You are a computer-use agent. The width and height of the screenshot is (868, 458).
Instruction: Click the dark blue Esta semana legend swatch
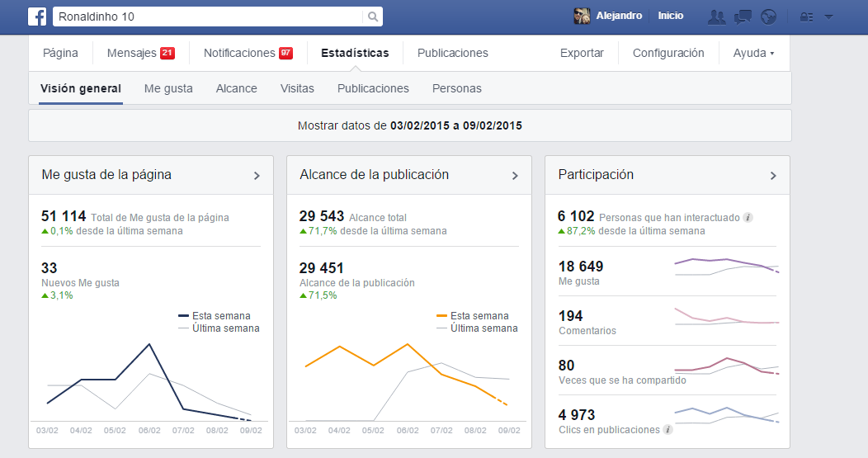[x=183, y=316]
